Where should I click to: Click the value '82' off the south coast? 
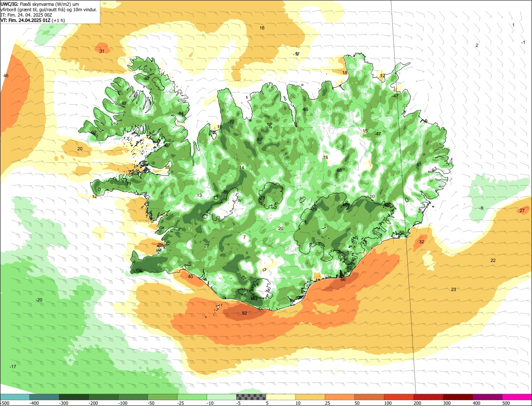[x=244, y=313]
